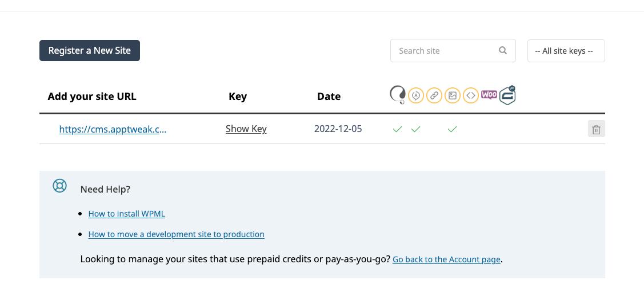Click the lifebuoy help icon
The height and width of the screenshot is (300, 644).
60,186
